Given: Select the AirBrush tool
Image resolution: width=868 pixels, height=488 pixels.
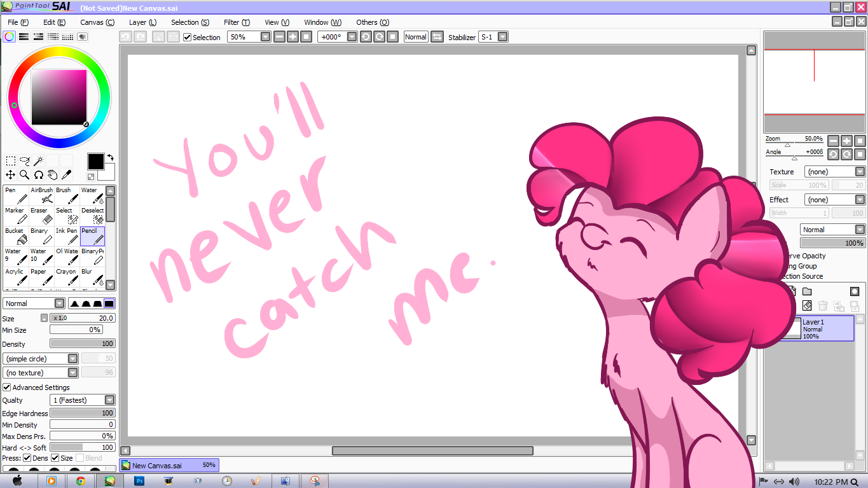Looking at the screenshot, I should point(41,195).
